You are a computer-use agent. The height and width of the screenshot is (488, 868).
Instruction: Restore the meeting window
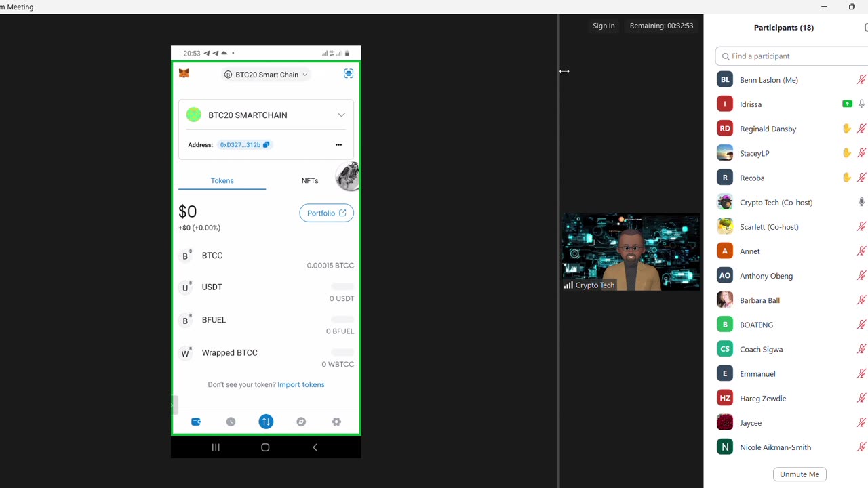click(x=852, y=7)
